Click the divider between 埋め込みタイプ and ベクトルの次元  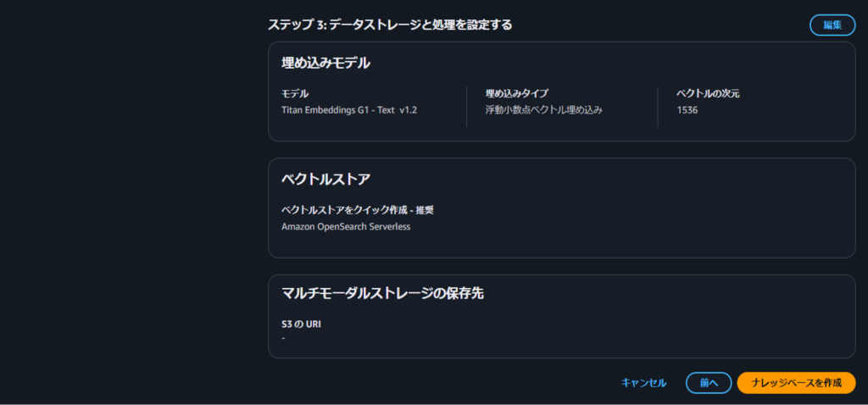click(x=658, y=107)
